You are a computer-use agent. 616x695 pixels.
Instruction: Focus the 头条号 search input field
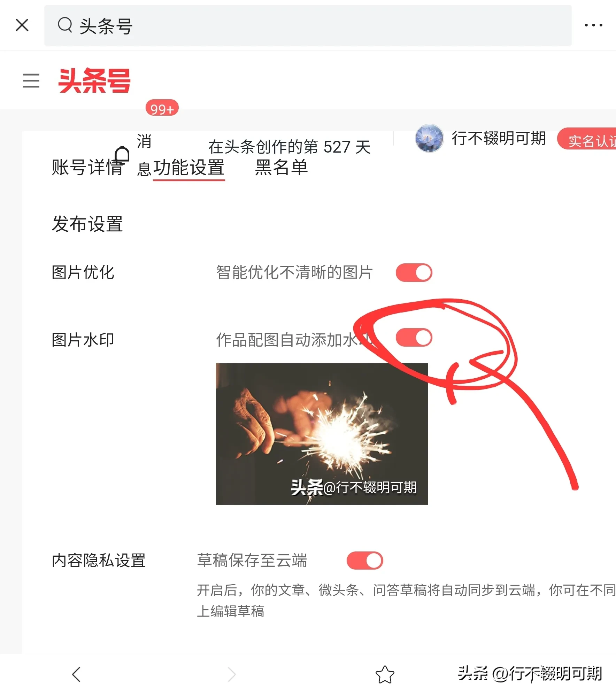[x=308, y=25]
